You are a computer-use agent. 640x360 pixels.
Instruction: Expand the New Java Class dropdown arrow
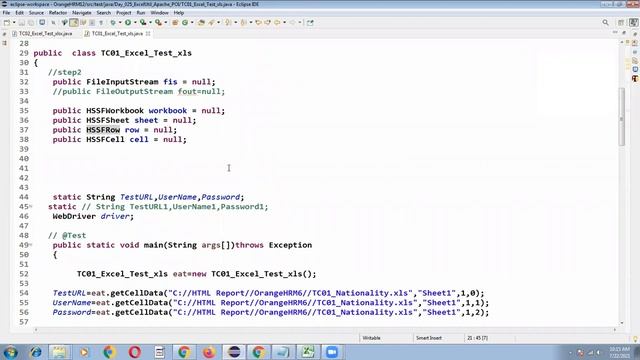coord(192,22)
